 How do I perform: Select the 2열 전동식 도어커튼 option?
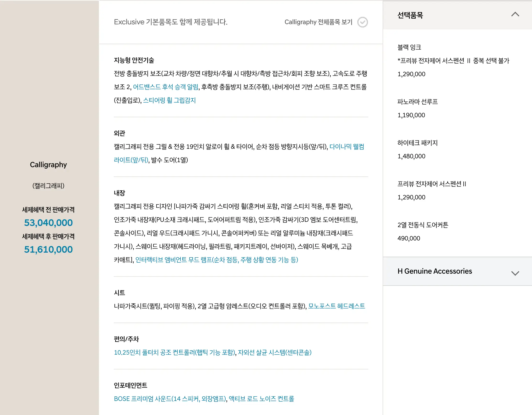[423, 225]
